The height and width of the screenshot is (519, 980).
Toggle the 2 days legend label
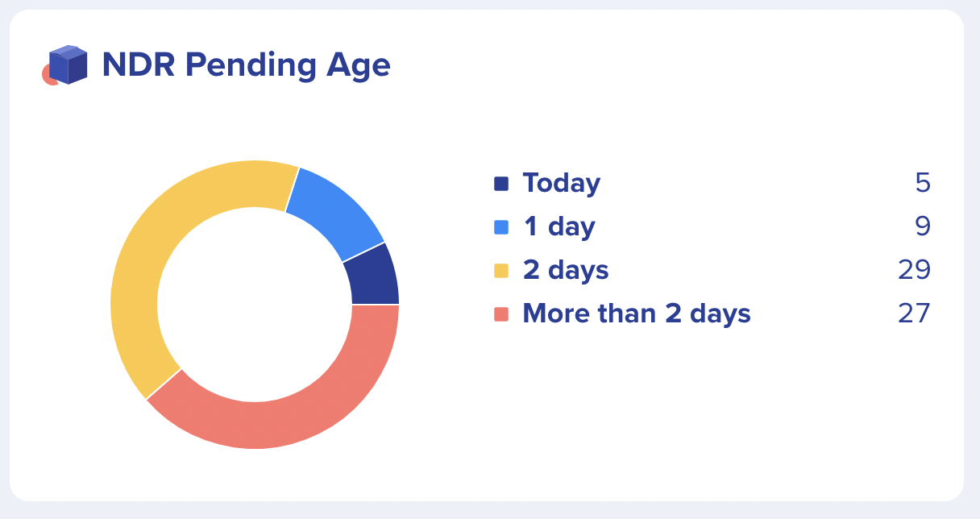(x=565, y=270)
